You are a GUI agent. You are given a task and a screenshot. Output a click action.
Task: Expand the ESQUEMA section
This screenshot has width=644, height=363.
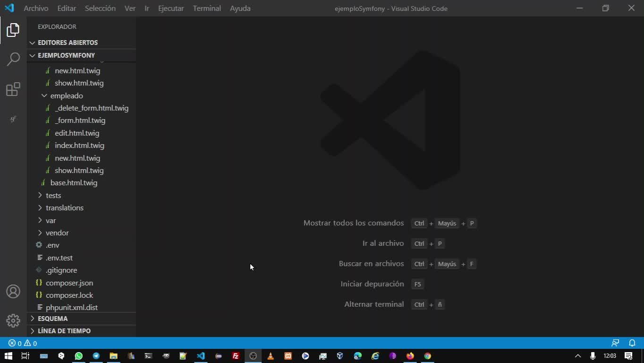pyautogui.click(x=81, y=319)
